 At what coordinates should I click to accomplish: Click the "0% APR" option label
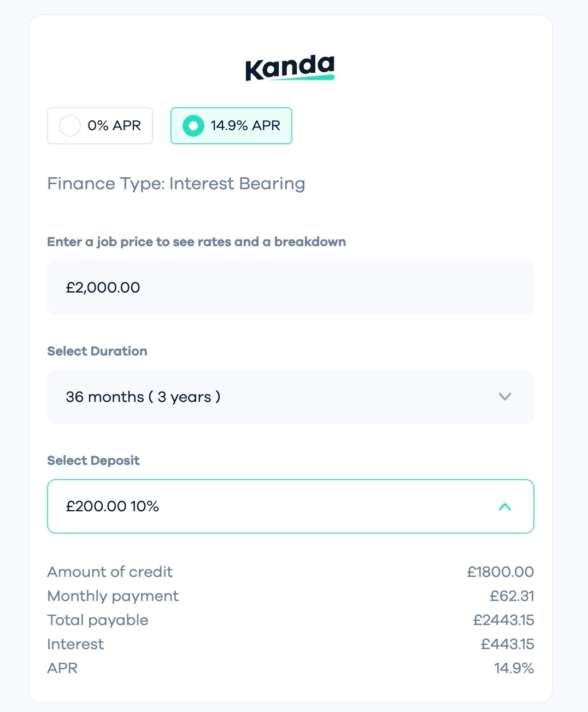114,126
